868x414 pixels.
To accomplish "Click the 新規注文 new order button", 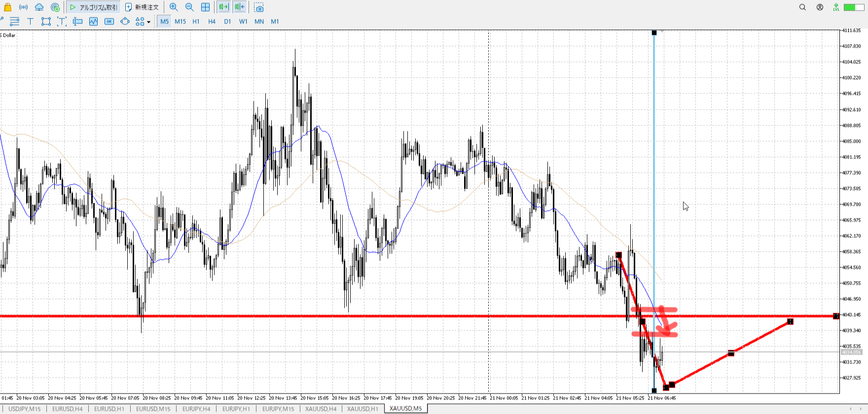I will coord(142,7).
